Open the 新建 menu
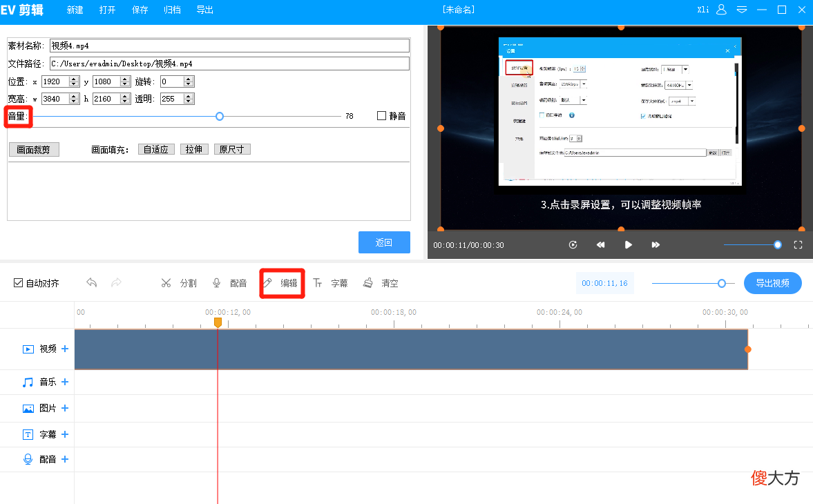 [75, 10]
